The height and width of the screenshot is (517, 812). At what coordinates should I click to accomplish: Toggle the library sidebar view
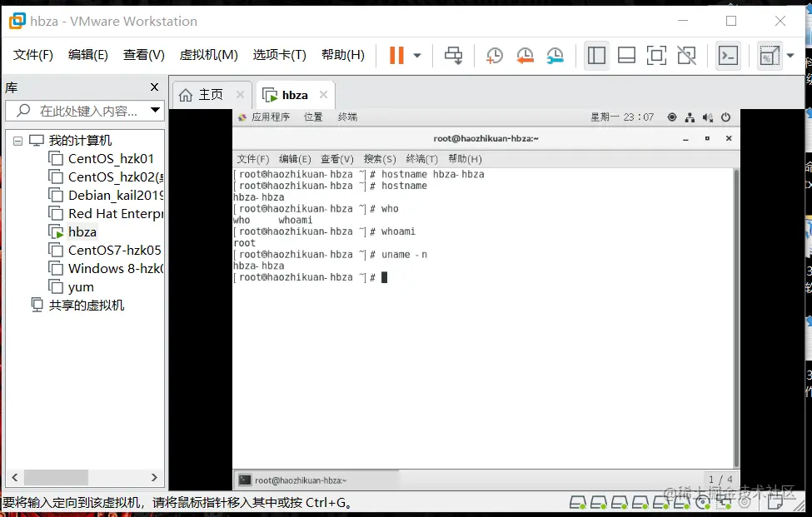click(596, 56)
